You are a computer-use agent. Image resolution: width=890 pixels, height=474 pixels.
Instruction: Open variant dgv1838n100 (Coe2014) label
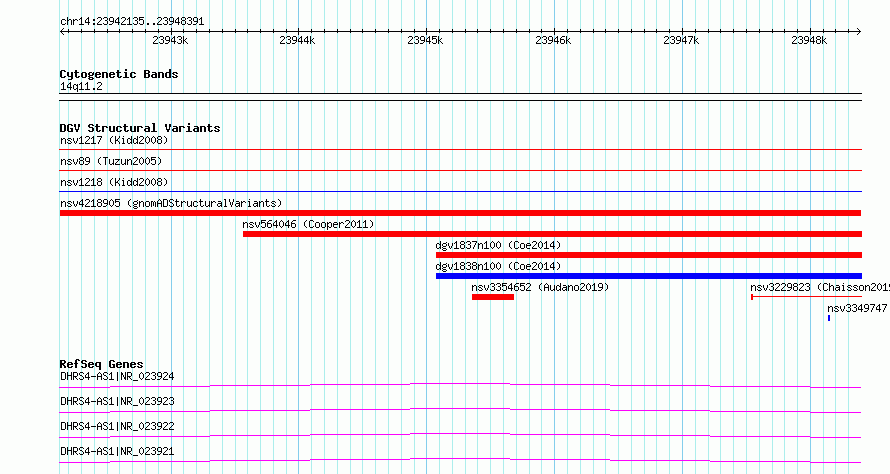pyautogui.click(x=498, y=266)
